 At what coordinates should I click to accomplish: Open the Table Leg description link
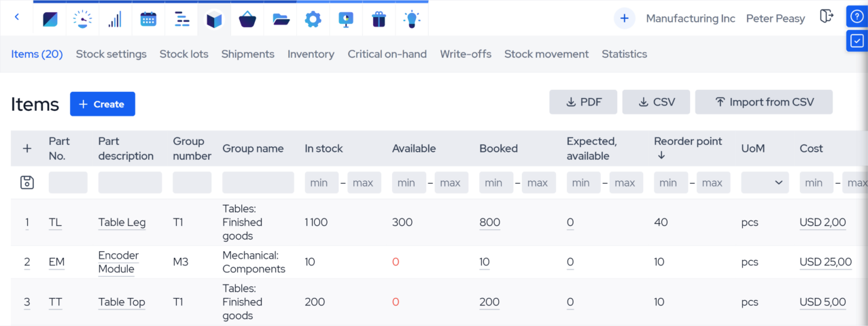click(x=122, y=223)
